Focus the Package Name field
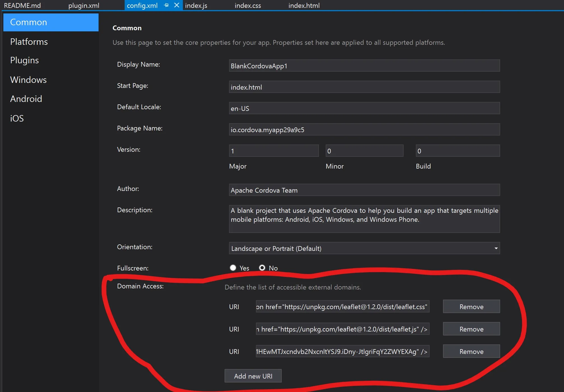The height and width of the screenshot is (392, 564). (364, 130)
